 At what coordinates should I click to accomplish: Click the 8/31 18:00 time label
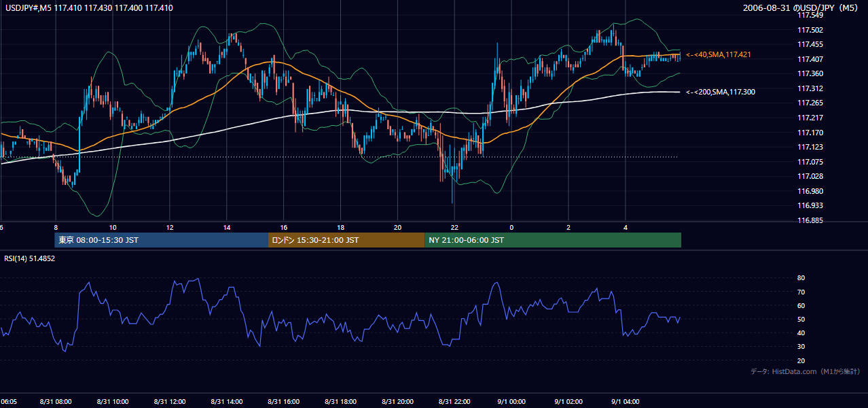click(340, 402)
